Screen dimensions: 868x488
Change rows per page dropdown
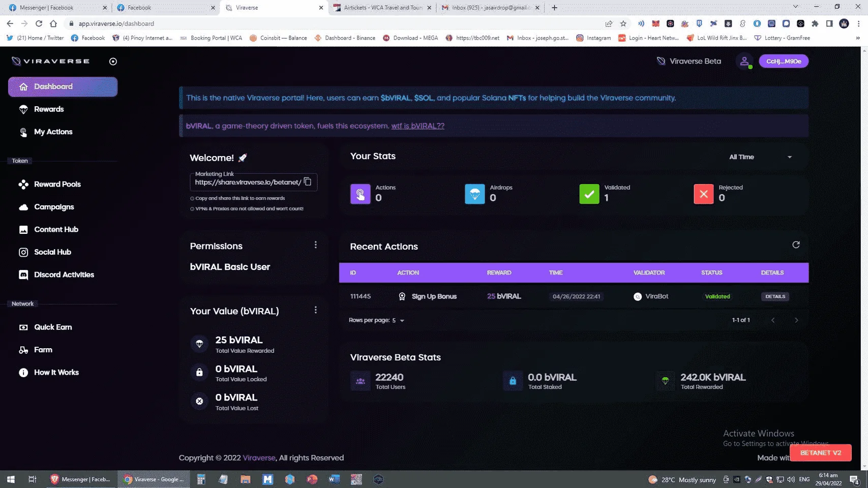(x=398, y=321)
